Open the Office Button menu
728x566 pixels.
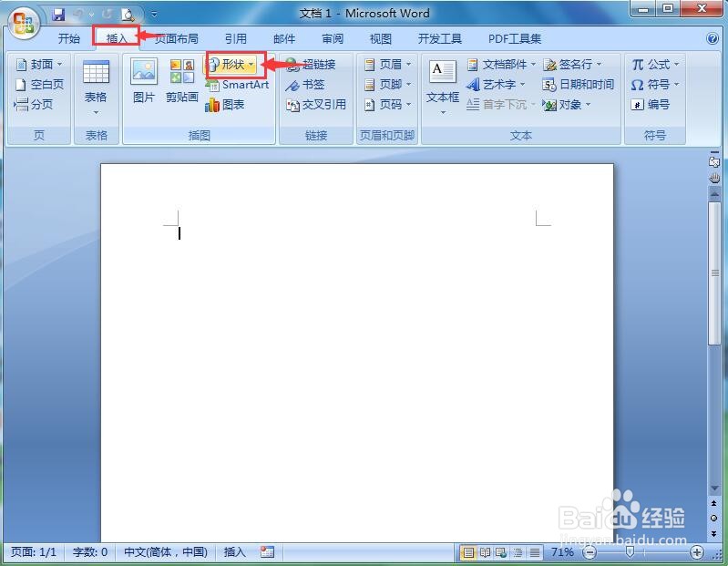tap(23, 23)
